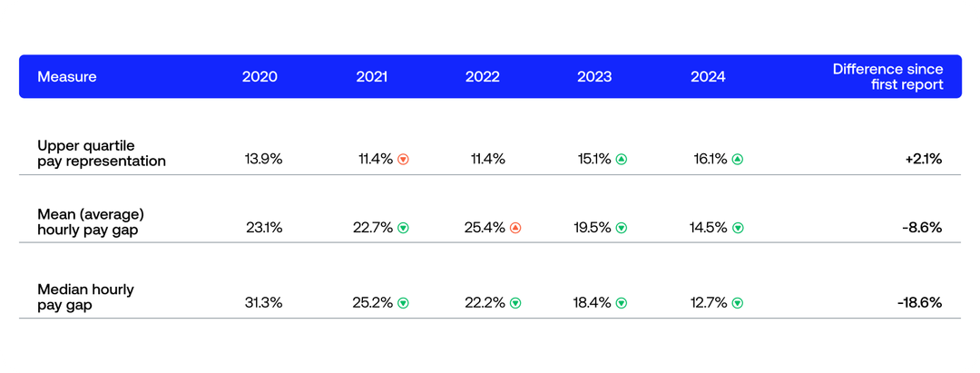
Task: Click the red up arrow next to 25.4%
Action: pyautogui.click(x=515, y=228)
